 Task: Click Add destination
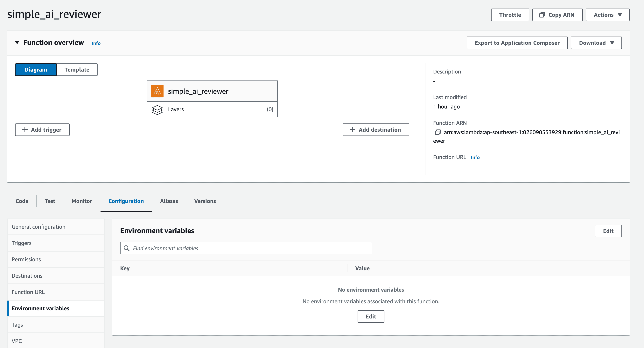[376, 129]
